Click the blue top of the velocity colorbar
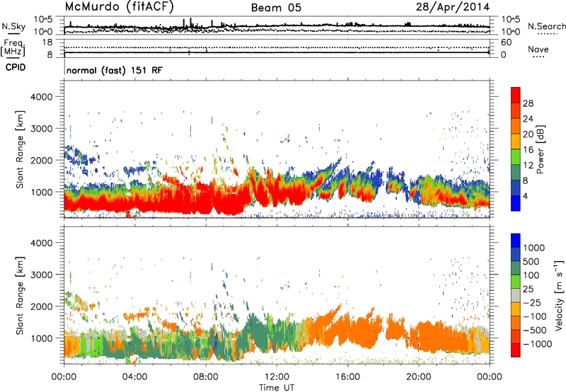 pyautogui.click(x=516, y=241)
